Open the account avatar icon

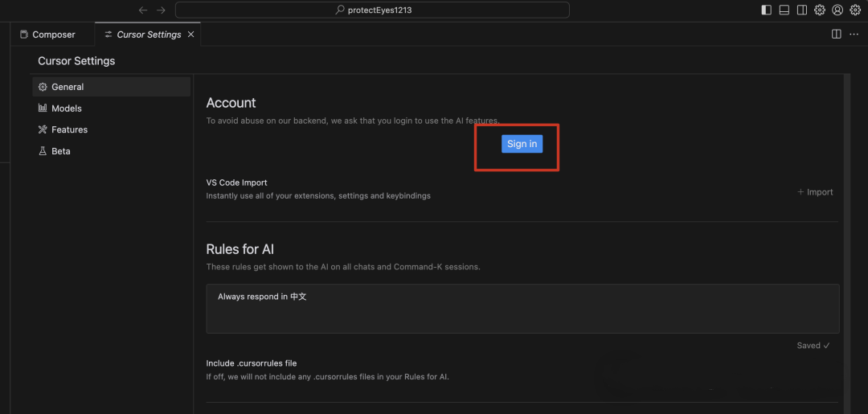click(837, 10)
